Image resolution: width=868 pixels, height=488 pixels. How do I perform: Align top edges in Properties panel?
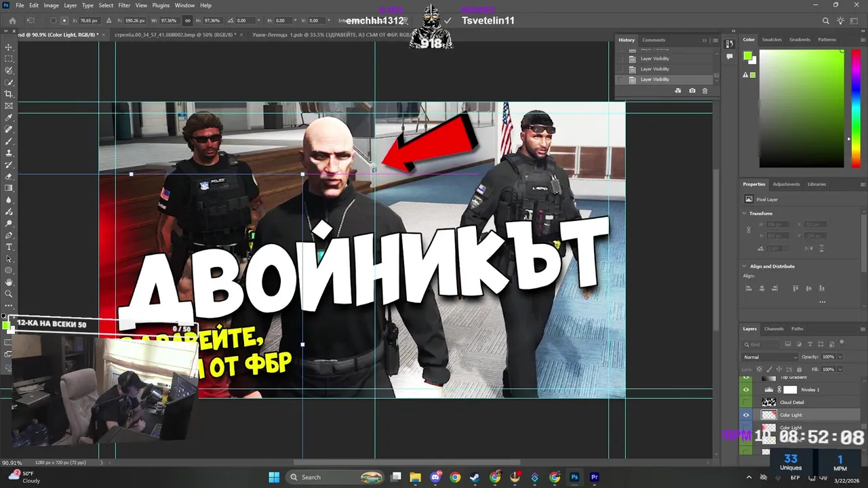(x=795, y=288)
